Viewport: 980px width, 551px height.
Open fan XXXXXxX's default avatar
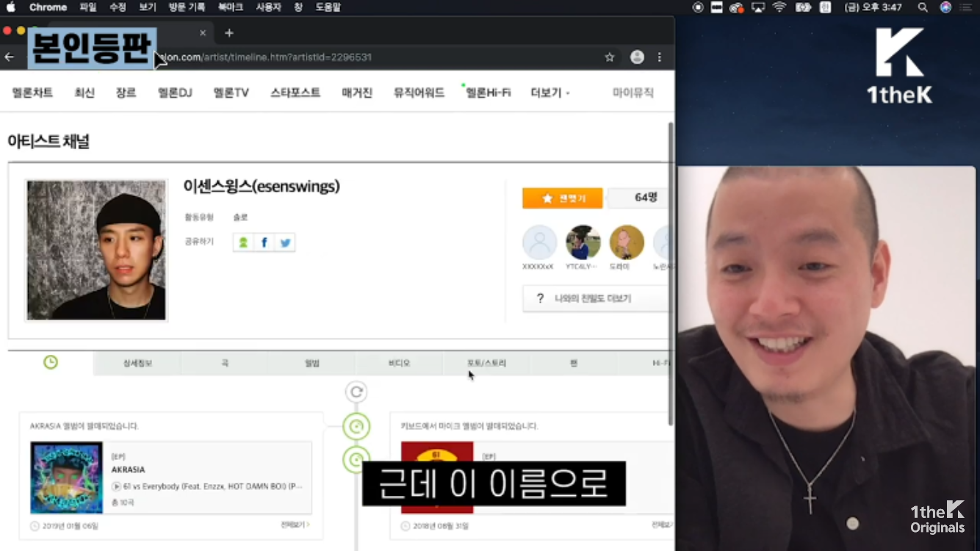point(540,242)
